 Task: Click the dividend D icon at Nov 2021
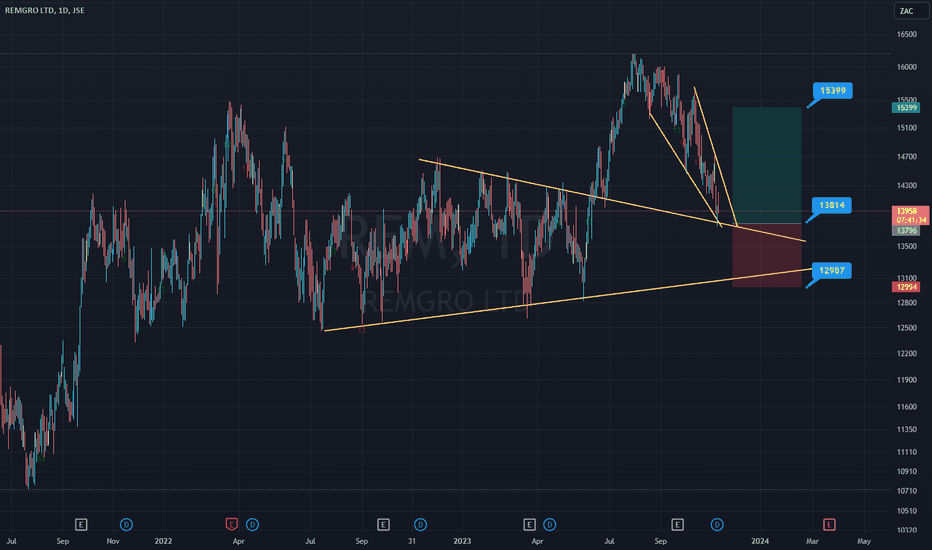(126, 524)
